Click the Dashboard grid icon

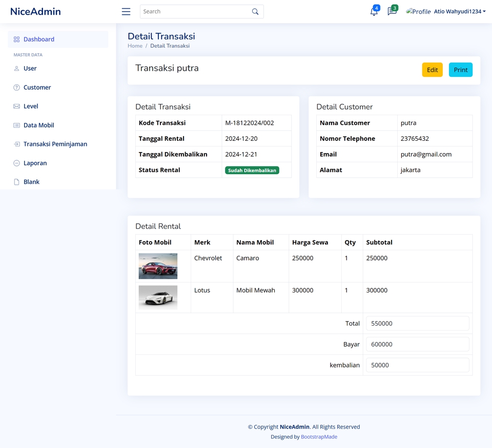16,39
